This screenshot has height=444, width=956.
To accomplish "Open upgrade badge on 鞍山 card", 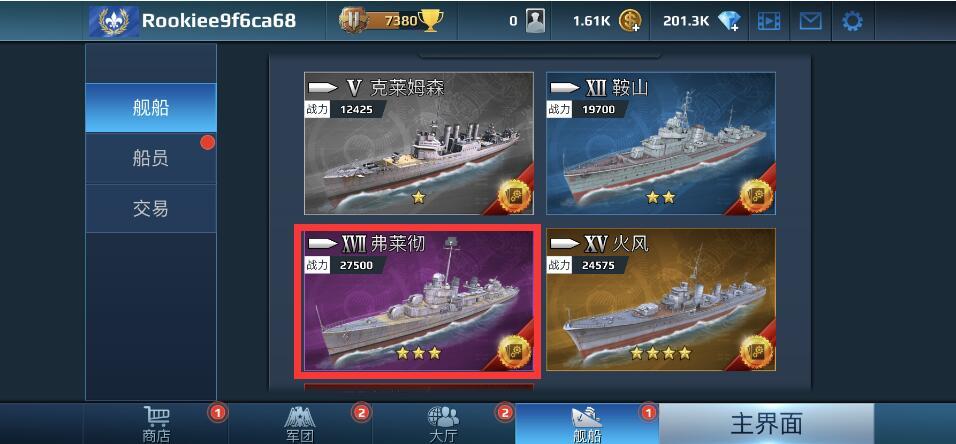I will pyautogui.click(x=756, y=196).
